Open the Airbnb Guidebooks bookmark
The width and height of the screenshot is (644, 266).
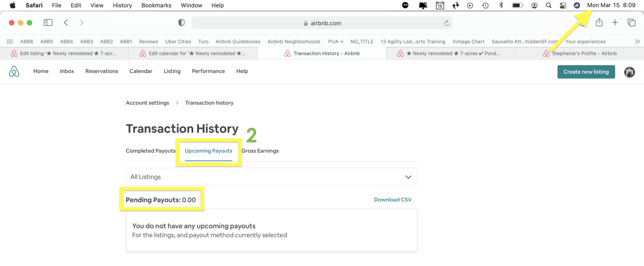pos(238,41)
